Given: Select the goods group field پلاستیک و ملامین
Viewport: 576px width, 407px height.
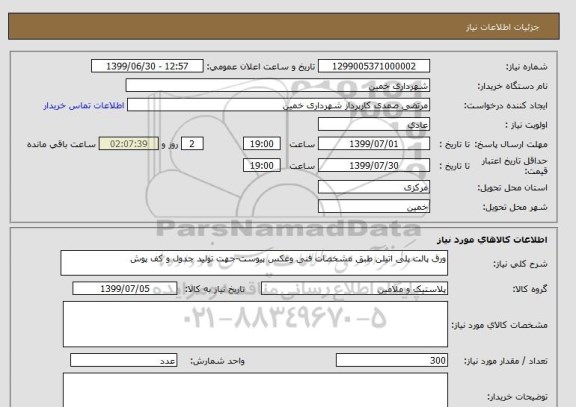Looking at the screenshot, I should coord(354,289).
